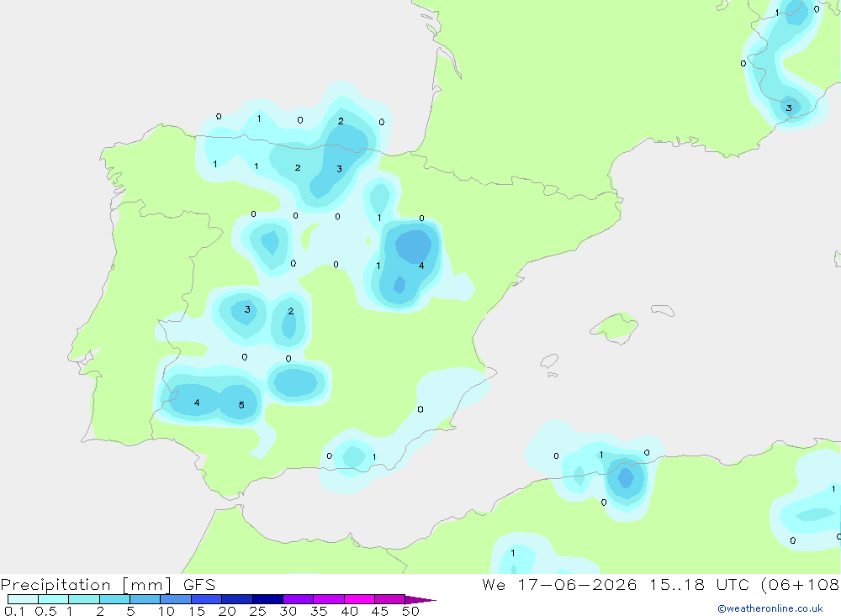This screenshot has height=616, width=841.
Task: Pick the 1–2 mm legend color box
Action: (84, 599)
